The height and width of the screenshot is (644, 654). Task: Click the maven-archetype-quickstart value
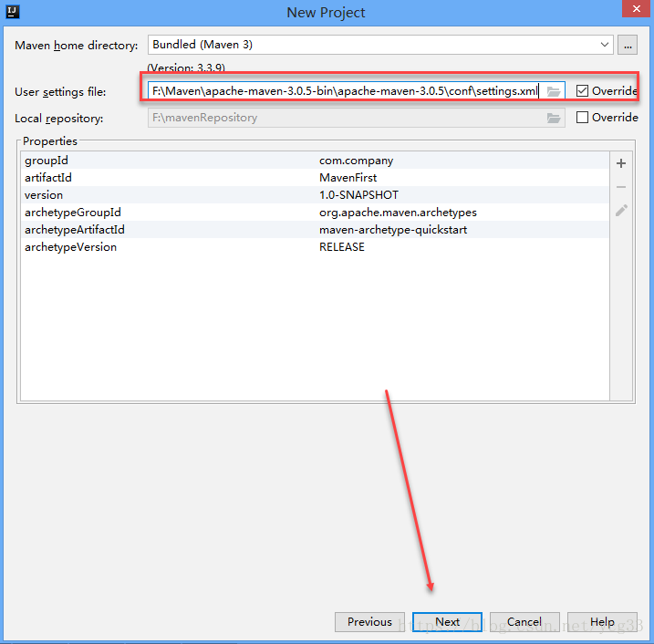click(393, 230)
